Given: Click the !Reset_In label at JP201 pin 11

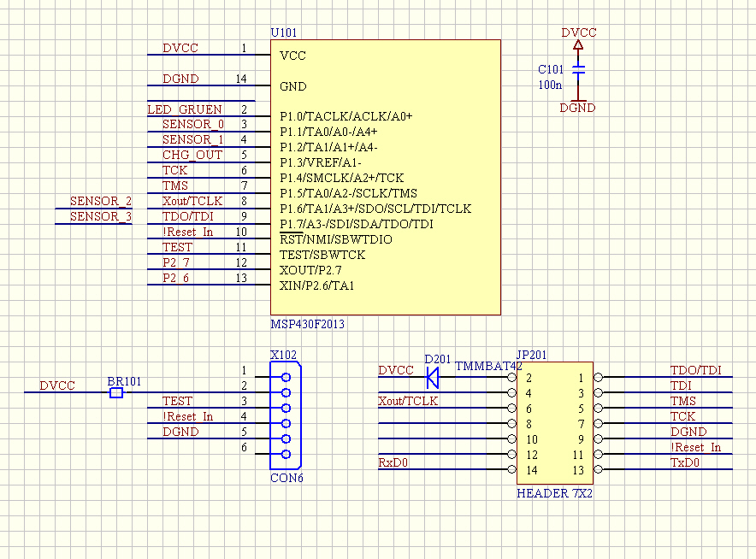Looking at the screenshot, I should [x=696, y=447].
